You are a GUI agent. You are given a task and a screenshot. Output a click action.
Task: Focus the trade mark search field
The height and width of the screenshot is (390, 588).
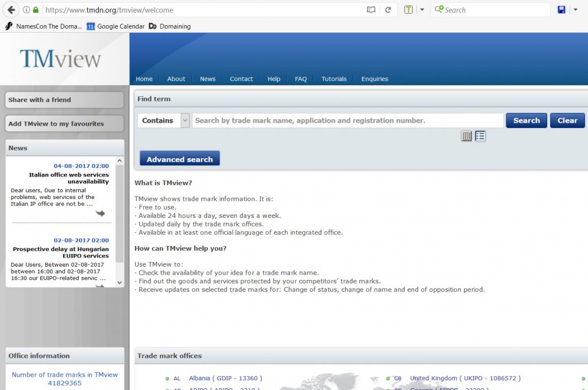point(347,120)
